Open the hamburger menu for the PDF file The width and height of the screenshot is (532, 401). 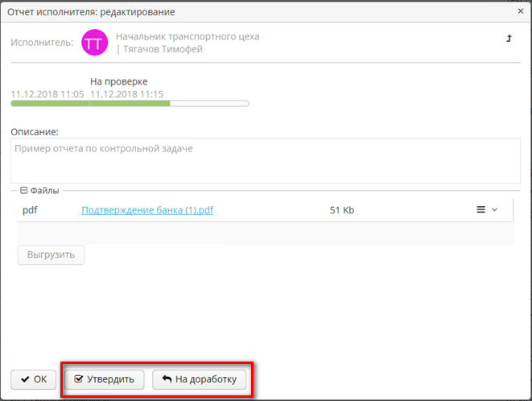coord(481,210)
